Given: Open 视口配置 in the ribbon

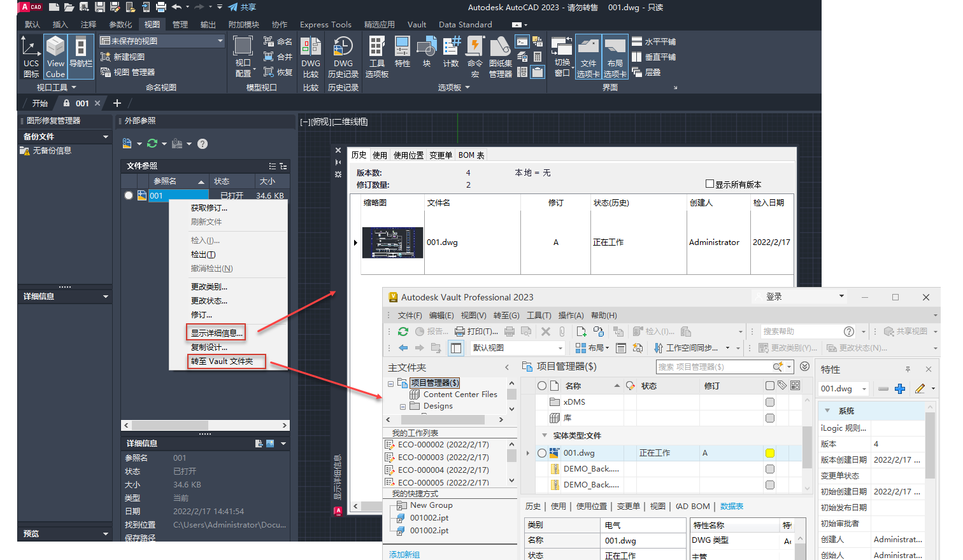Looking at the screenshot, I should [x=243, y=57].
